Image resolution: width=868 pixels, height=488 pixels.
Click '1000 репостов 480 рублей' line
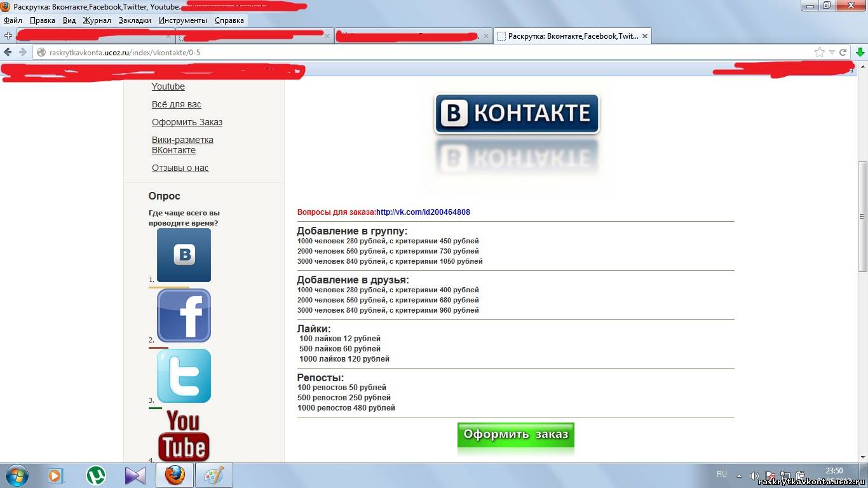(x=346, y=408)
